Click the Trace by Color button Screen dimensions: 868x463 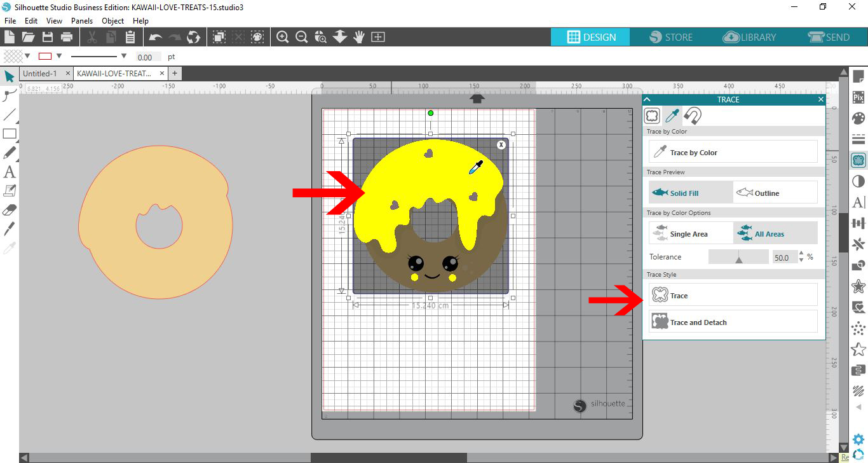pyautogui.click(x=733, y=152)
